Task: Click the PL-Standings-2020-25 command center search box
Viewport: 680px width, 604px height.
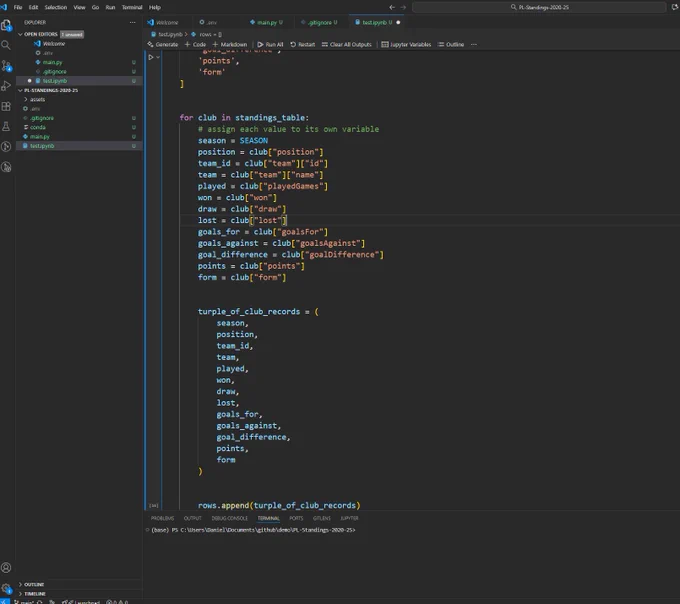Action: (x=539, y=7)
